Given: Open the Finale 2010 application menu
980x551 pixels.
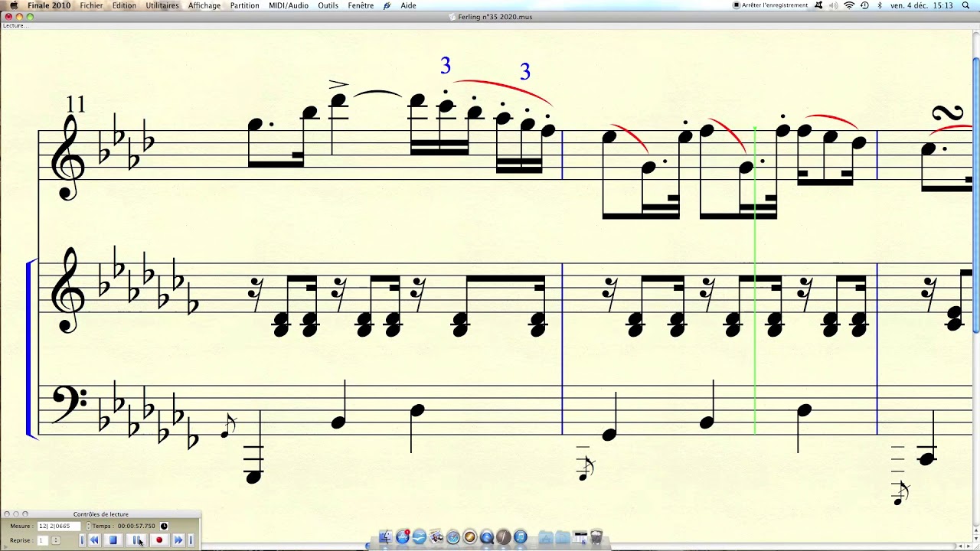Looking at the screenshot, I should pos(49,5).
